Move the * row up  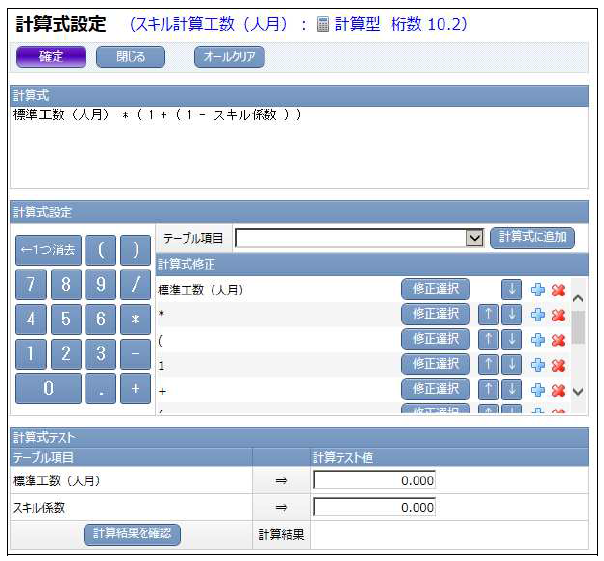[x=490, y=315]
